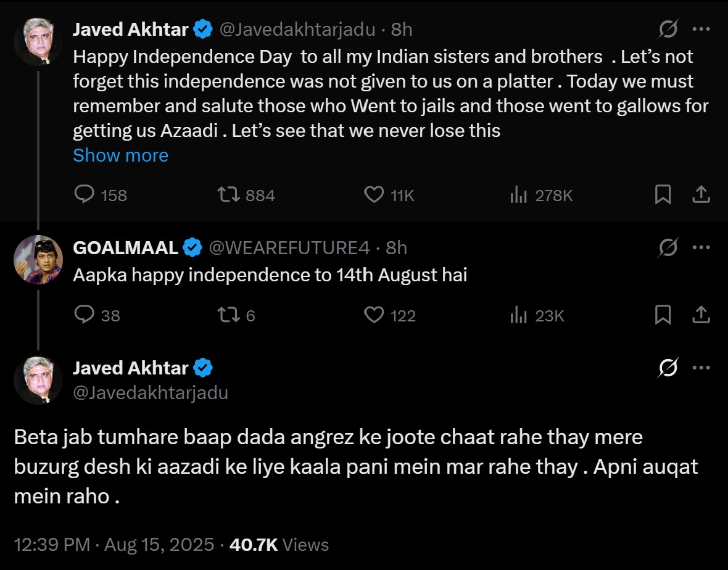Share GOALMAAL's reply tweet
This screenshot has height=570, width=728.
point(700,315)
